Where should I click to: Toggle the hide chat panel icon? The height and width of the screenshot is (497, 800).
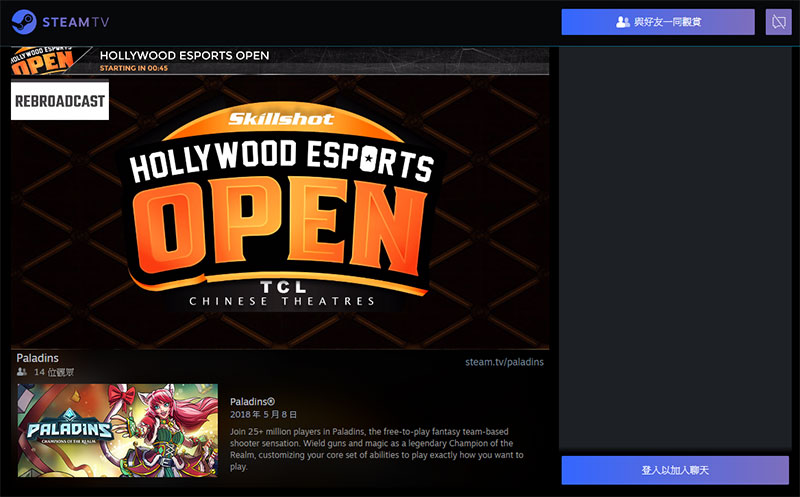pos(778,22)
